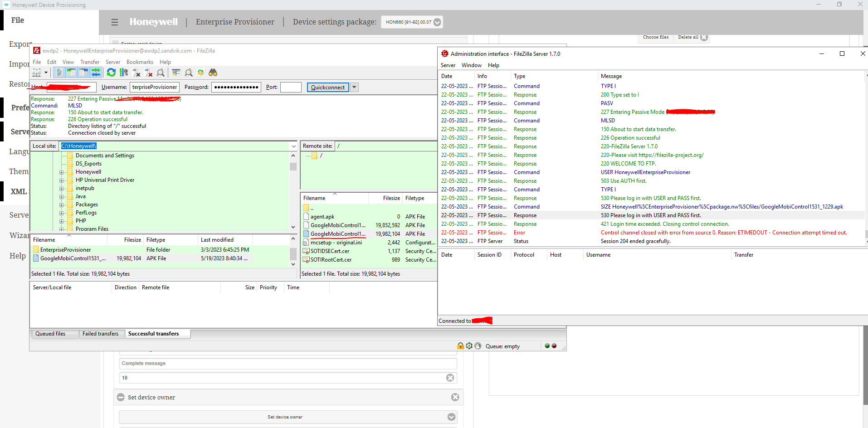868x428 pixels.
Task: Click the encryption padlock status icon
Action: point(460,346)
